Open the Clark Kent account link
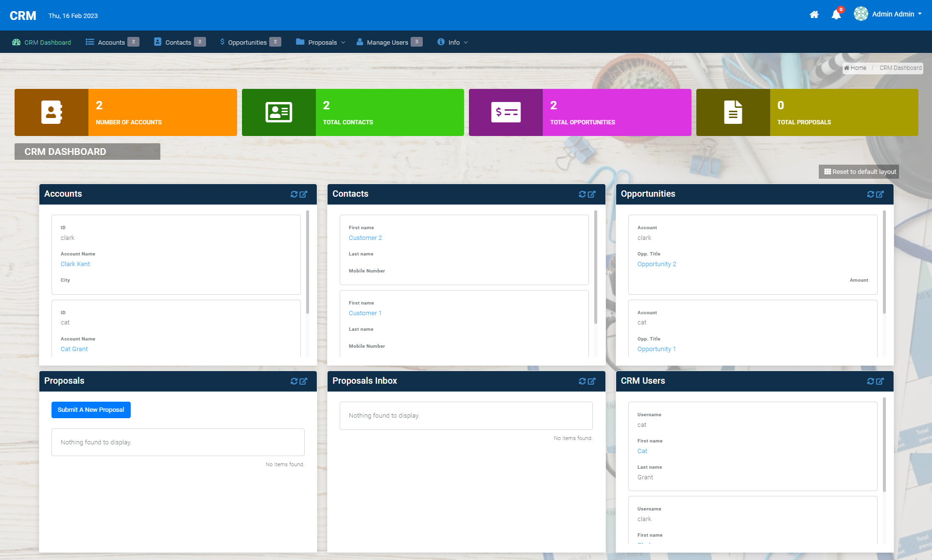Viewport: 932px width, 560px height. [x=75, y=264]
